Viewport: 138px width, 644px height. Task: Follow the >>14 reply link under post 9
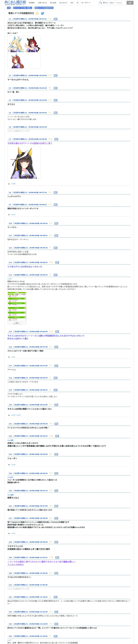coord(13,215)
